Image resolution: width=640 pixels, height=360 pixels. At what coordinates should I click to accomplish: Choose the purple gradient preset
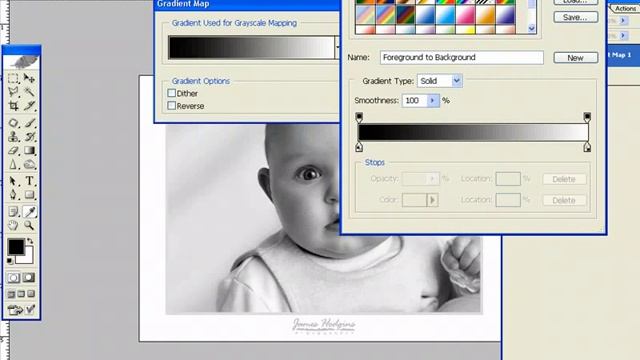(505, 16)
